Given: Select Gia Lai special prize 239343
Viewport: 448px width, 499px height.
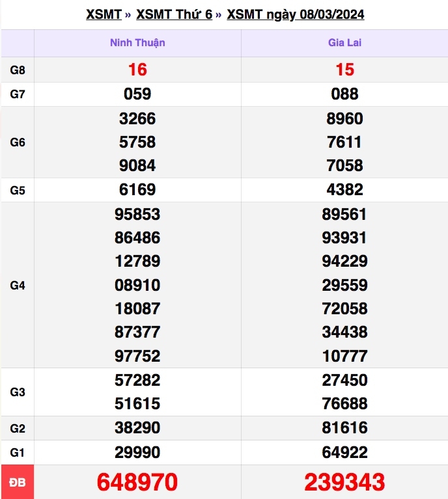Looking at the screenshot, I should tap(344, 482).
